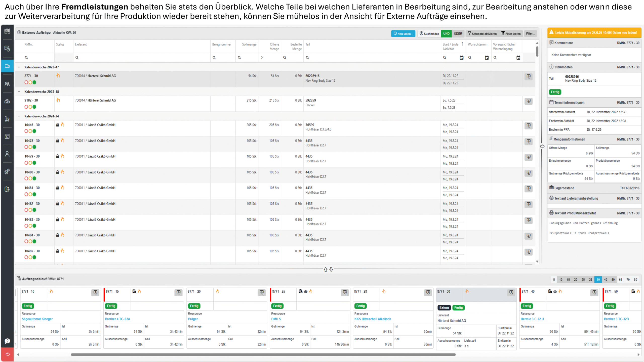Viewport: 644px width, 362px height.
Task: Collapse the right side panel arrow
Action: 542,146
